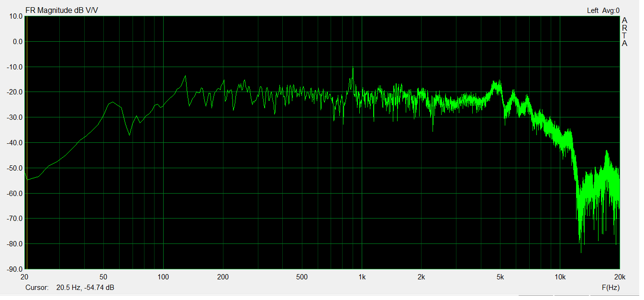This screenshot has width=644, height=300.
Task: Click the '500' frequency axis label
Action: 302,277
